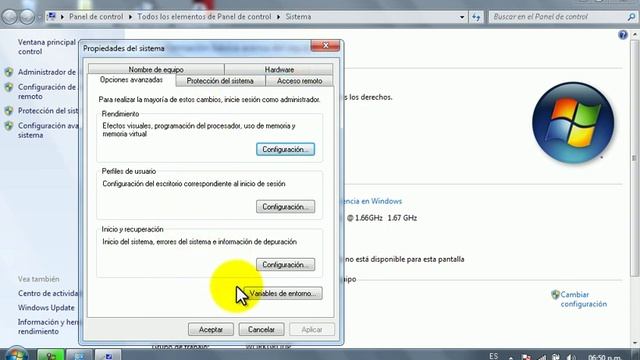Screen dimensions: 640x360
Task: Open Configuración avanzada del sistema link
Action: pos(48,131)
